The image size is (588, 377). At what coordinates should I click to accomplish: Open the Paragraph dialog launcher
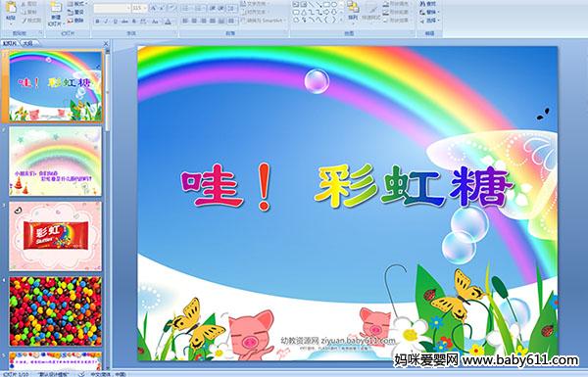point(286,33)
